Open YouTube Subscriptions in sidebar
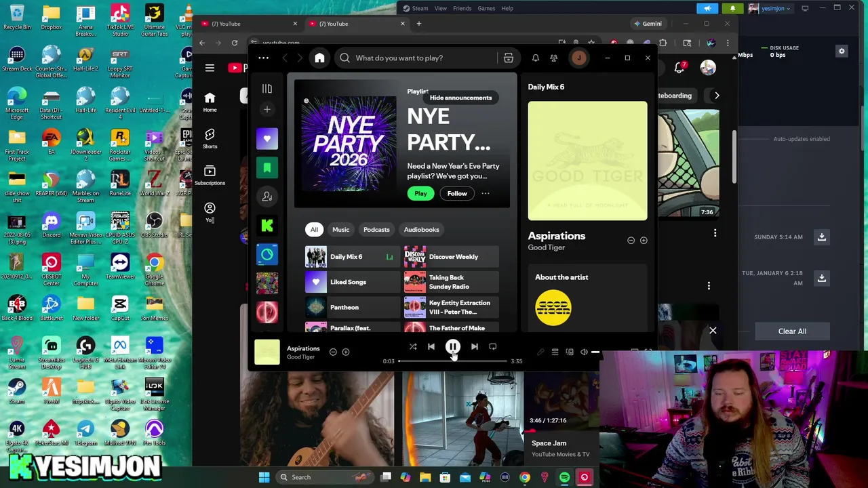Image resolution: width=868 pixels, height=488 pixels. 210,175
